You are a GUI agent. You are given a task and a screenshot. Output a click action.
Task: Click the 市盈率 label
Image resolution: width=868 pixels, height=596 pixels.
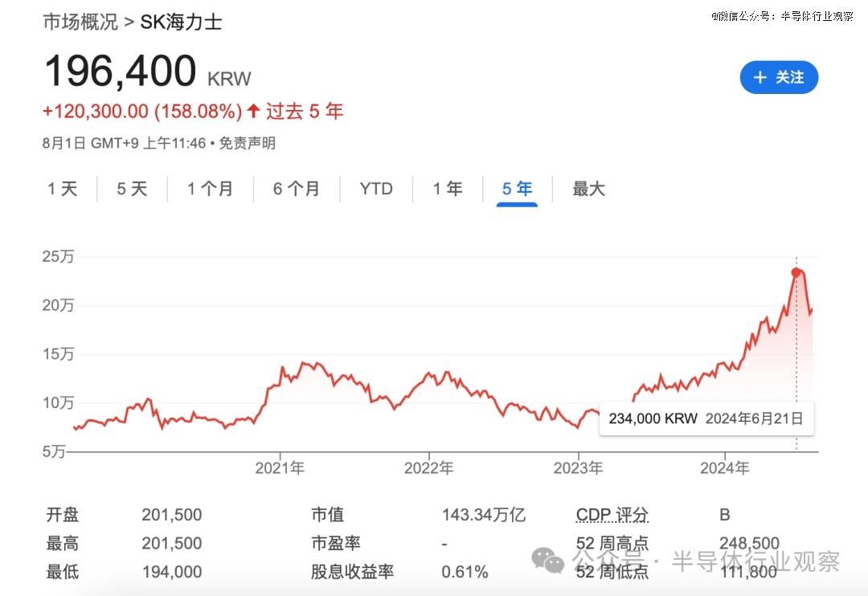click(336, 544)
